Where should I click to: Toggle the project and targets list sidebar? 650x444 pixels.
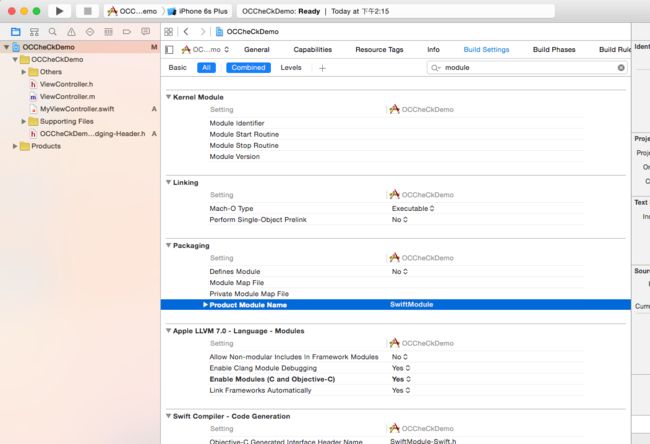[x=169, y=50]
